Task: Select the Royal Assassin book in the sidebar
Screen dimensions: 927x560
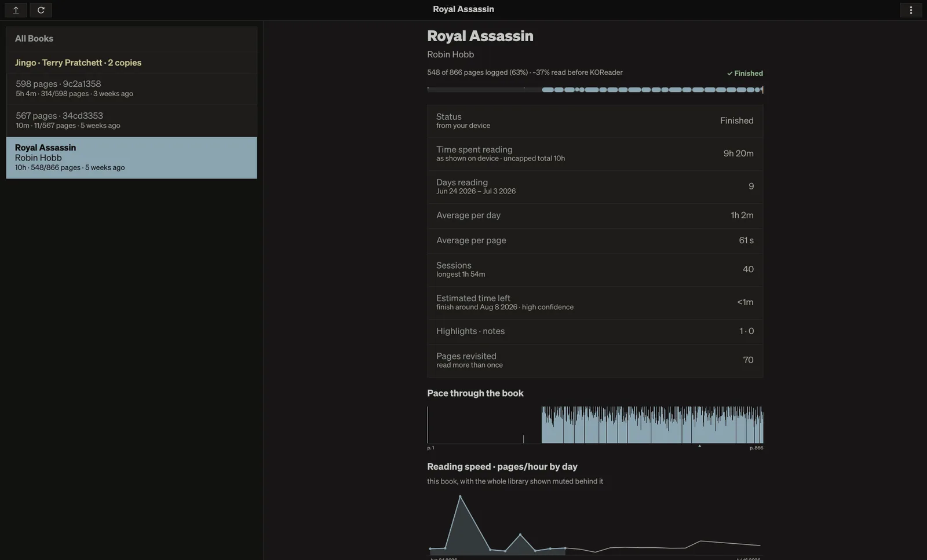Action: [x=132, y=158]
